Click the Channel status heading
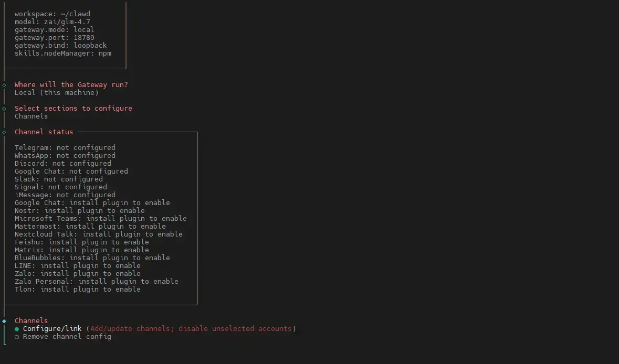Image resolution: width=619 pixels, height=364 pixels. [x=44, y=132]
